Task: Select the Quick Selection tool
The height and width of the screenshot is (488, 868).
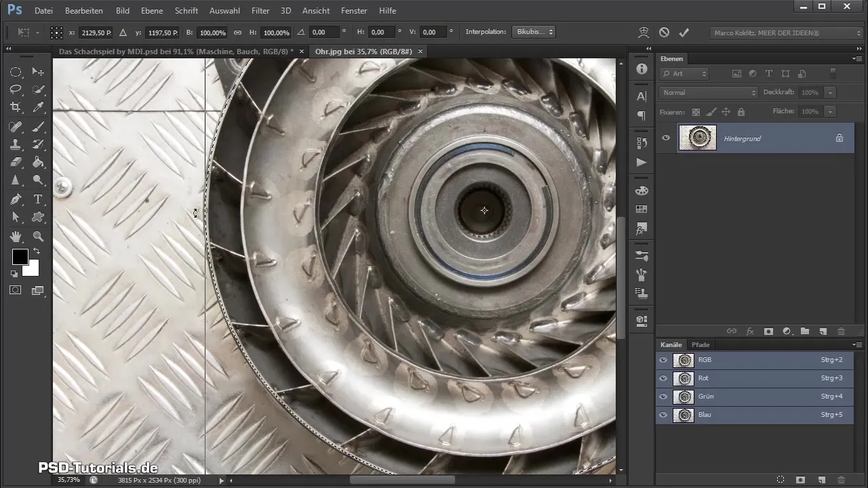Action: (x=38, y=89)
